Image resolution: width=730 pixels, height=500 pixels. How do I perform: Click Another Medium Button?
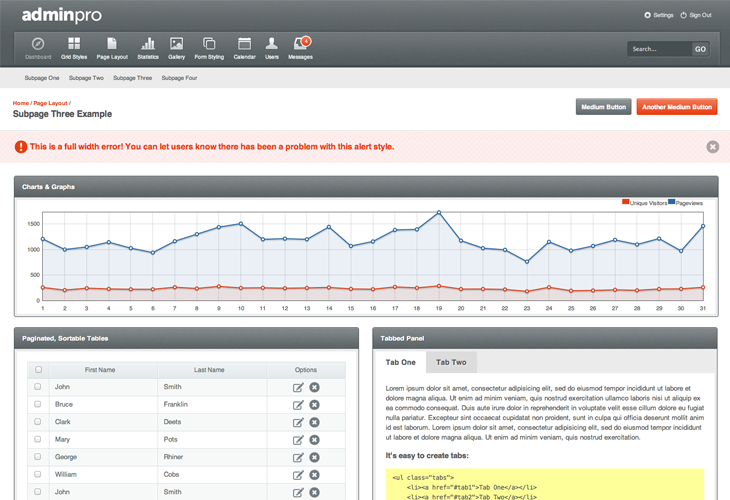point(677,107)
